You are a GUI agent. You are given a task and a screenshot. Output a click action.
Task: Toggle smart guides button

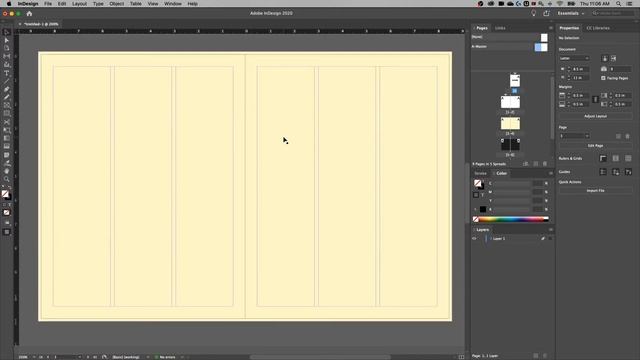point(628,172)
